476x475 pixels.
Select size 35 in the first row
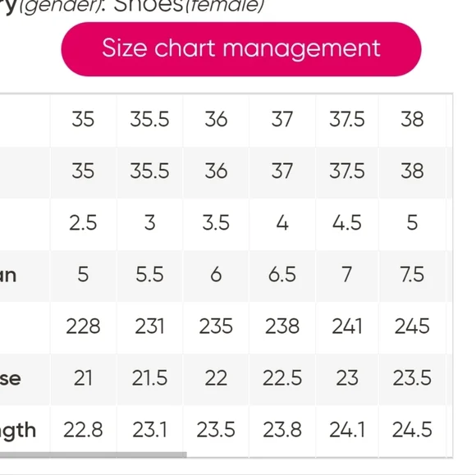click(x=83, y=119)
